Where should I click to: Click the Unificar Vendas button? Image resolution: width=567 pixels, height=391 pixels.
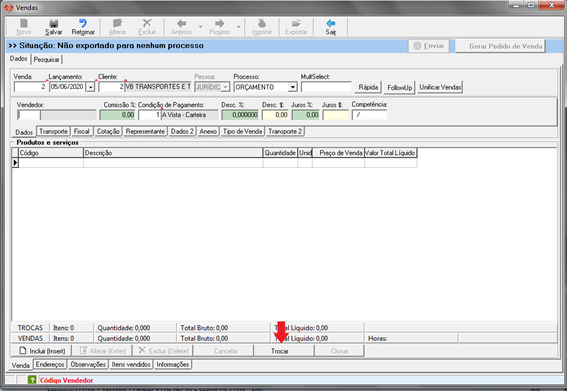pos(440,87)
